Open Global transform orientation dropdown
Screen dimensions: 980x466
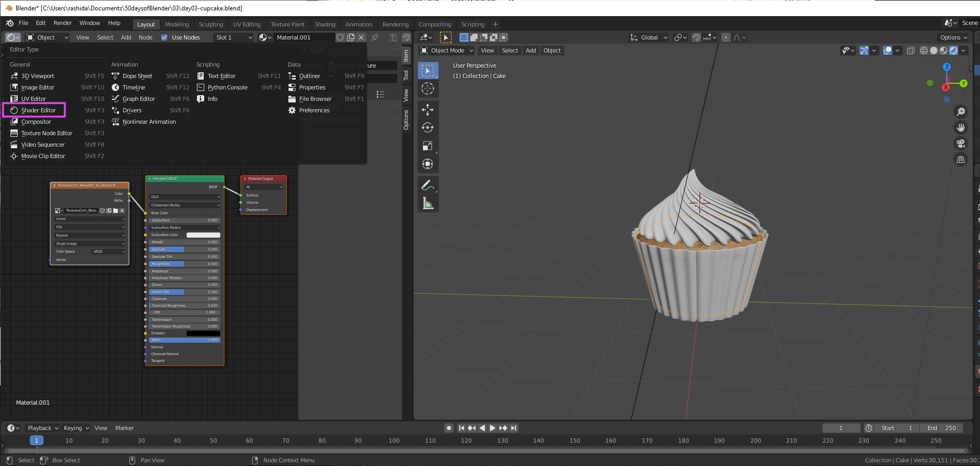tap(648, 37)
